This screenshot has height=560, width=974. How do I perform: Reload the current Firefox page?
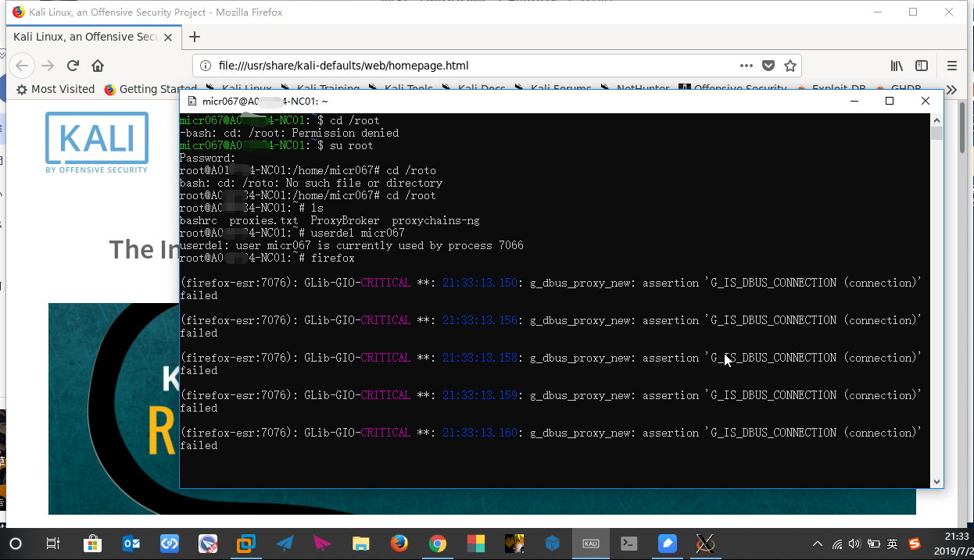[73, 66]
